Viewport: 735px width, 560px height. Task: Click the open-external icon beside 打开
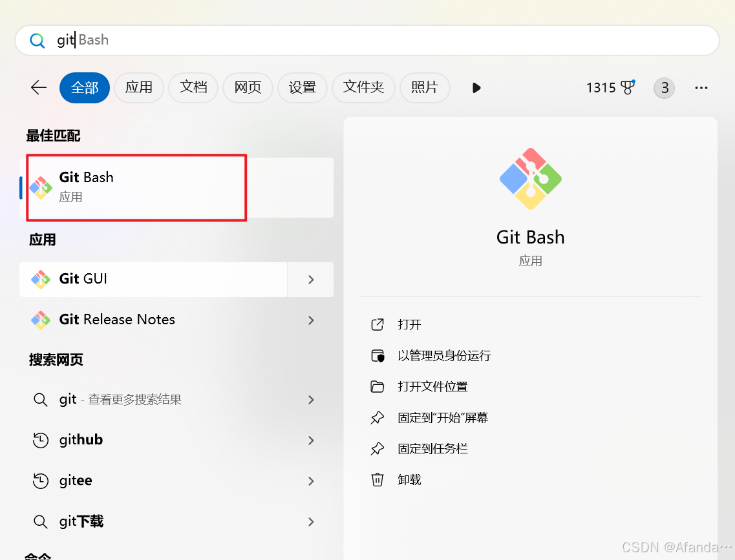pyautogui.click(x=378, y=324)
